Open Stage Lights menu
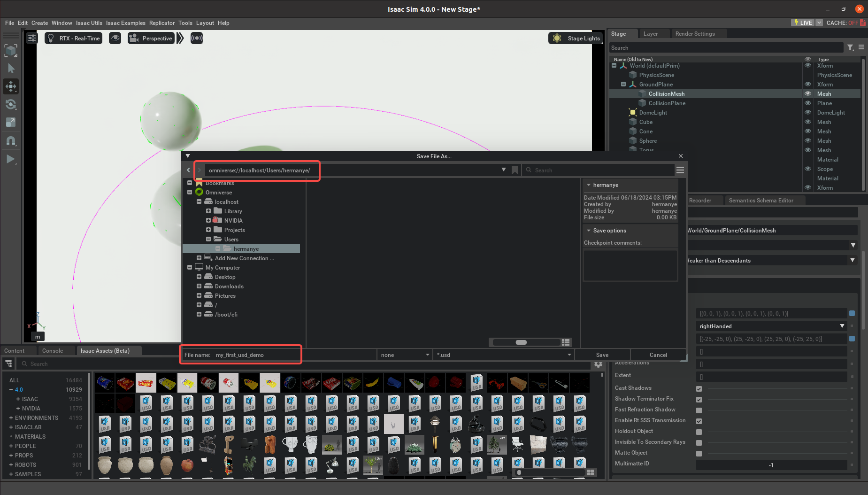868x495 pixels. (576, 39)
